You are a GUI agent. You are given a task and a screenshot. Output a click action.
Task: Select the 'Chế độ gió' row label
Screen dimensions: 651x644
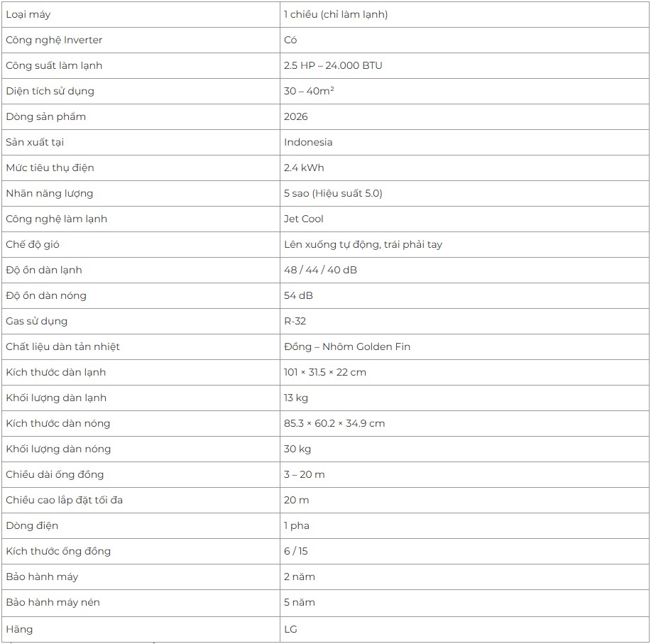coord(33,244)
